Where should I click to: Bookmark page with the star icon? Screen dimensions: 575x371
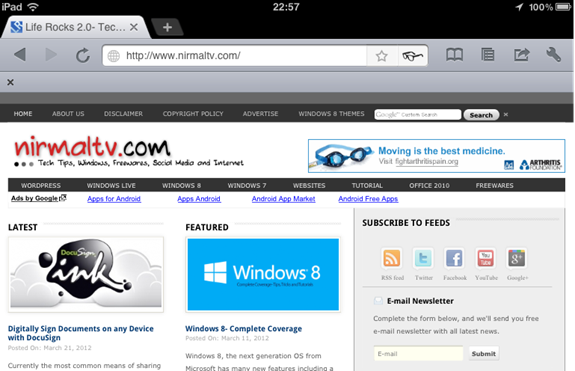coord(381,56)
